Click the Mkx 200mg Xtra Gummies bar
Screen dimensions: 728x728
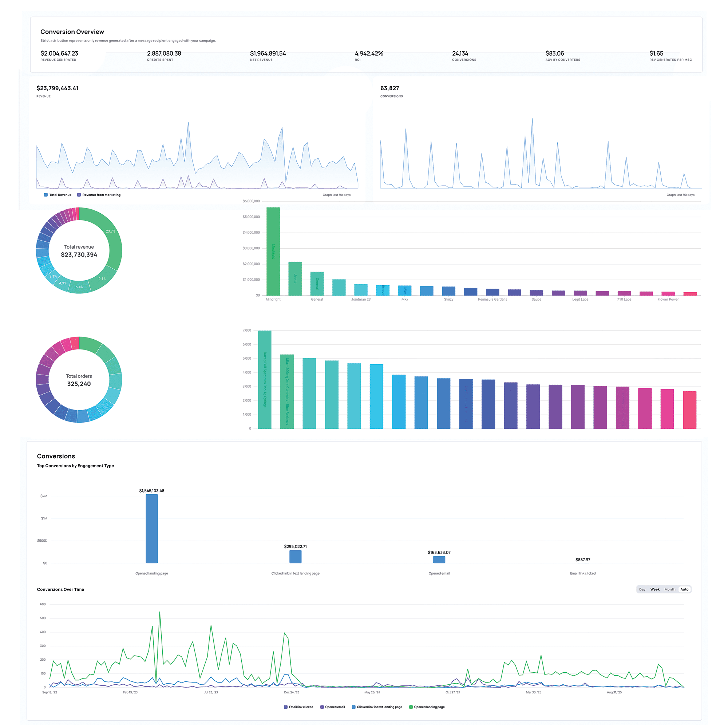pyautogui.click(x=287, y=392)
